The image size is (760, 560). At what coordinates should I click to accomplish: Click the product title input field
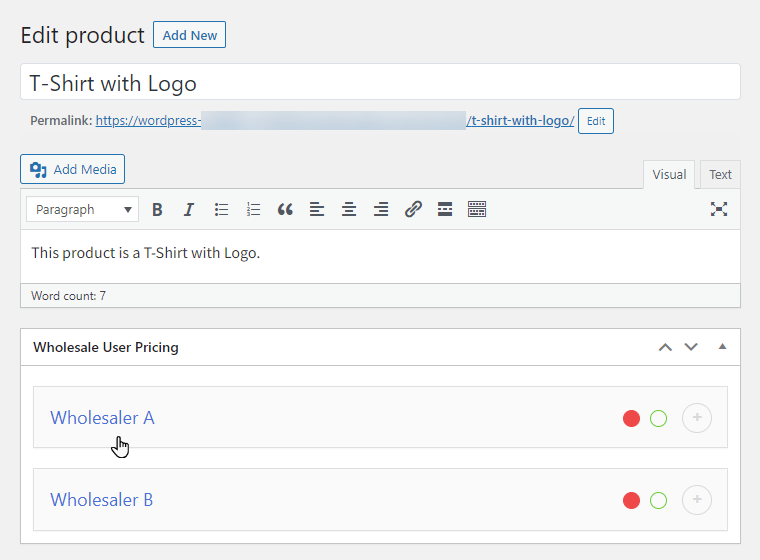[380, 83]
